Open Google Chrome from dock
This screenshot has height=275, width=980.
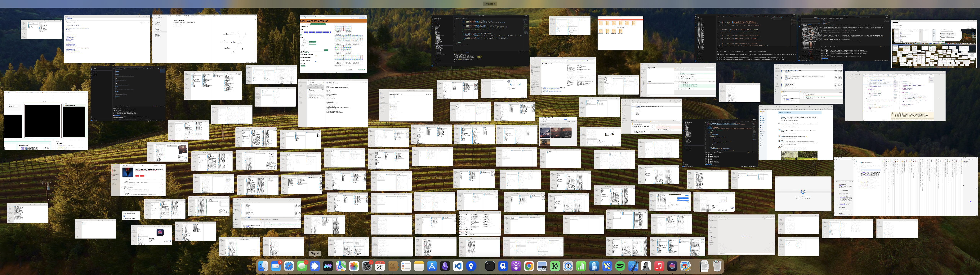(529, 266)
